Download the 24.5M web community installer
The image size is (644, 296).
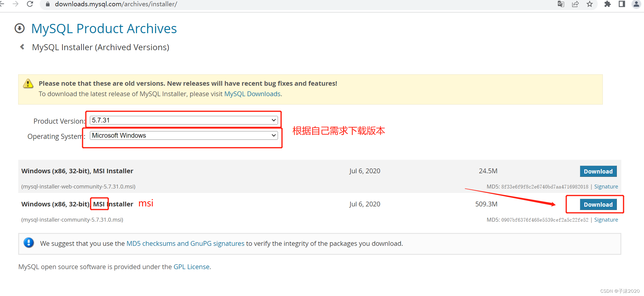tap(598, 171)
